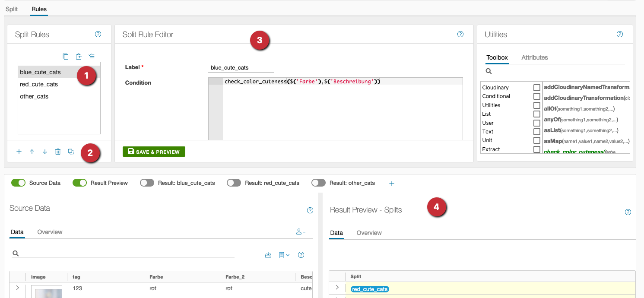Click the Toolbox search field
The height and width of the screenshot is (298, 644).
pyautogui.click(x=555, y=71)
